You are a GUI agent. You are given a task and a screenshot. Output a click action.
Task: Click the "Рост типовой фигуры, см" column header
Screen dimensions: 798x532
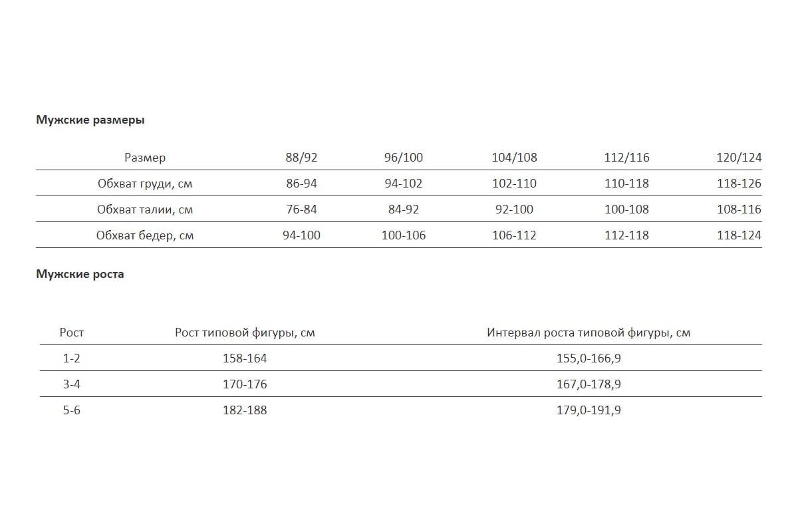click(x=245, y=332)
